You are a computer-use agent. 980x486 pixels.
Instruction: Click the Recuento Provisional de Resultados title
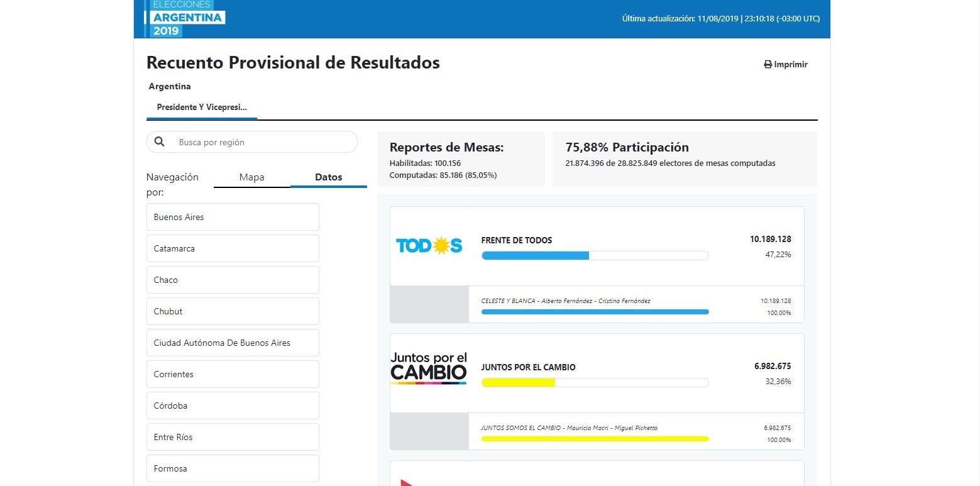pyautogui.click(x=293, y=63)
